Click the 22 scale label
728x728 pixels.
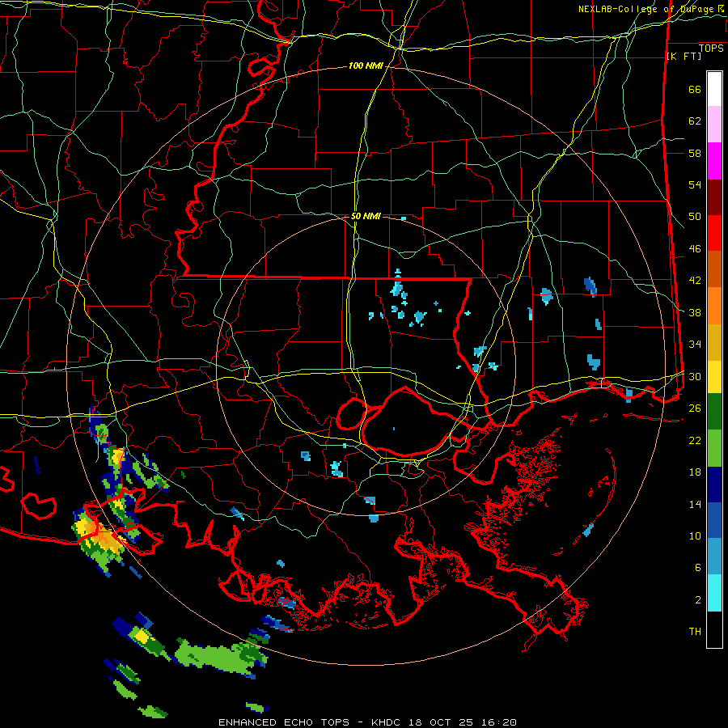coord(695,440)
